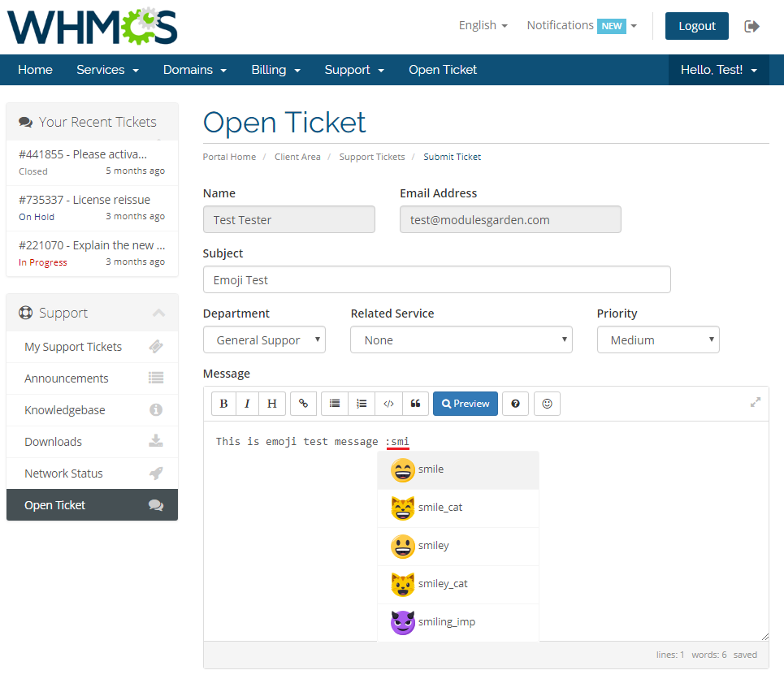Image resolution: width=784 pixels, height=679 pixels.
Task: Click Knowledgebase info icon
Action: (156, 410)
